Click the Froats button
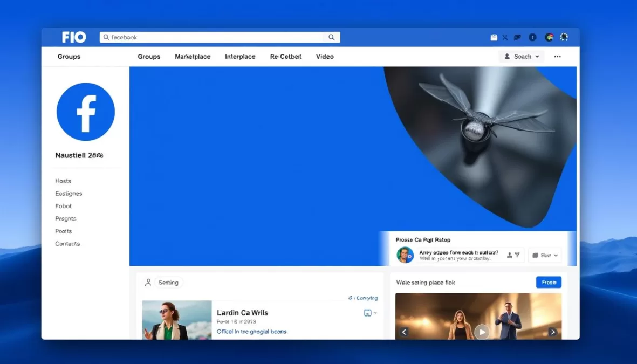Screen dimensions: 637x364 coord(549,282)
